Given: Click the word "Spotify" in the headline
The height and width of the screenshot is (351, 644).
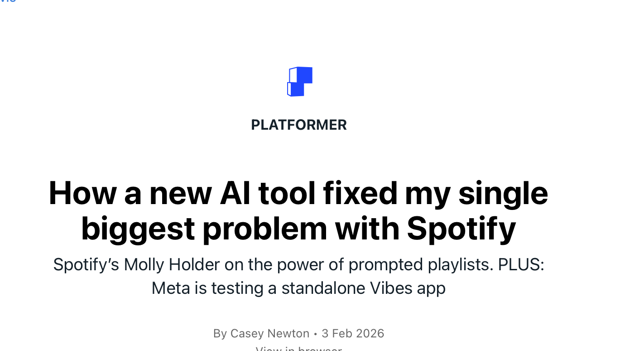Looking at the screenshot, I should (461, 228).
